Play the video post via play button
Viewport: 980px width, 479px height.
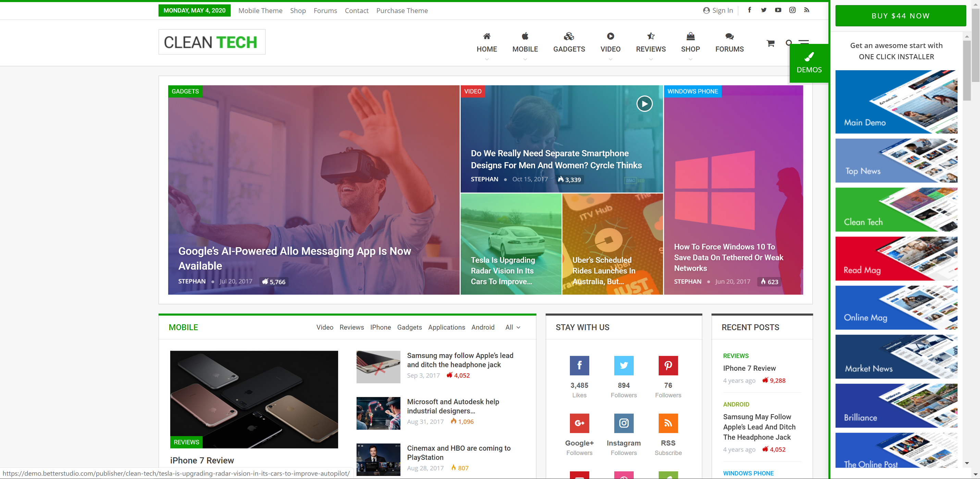point(644,104)
